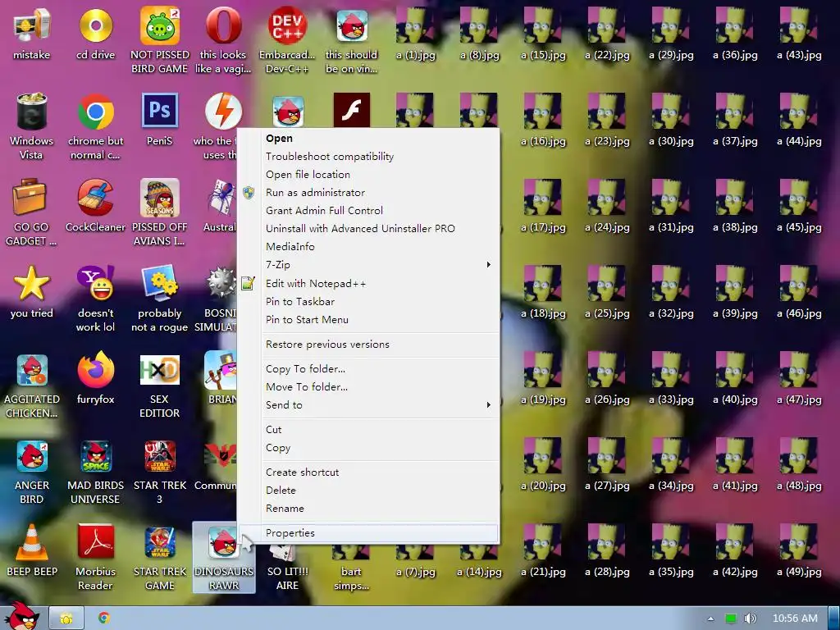Choose Edit with Notepad++

pos(368,283)
